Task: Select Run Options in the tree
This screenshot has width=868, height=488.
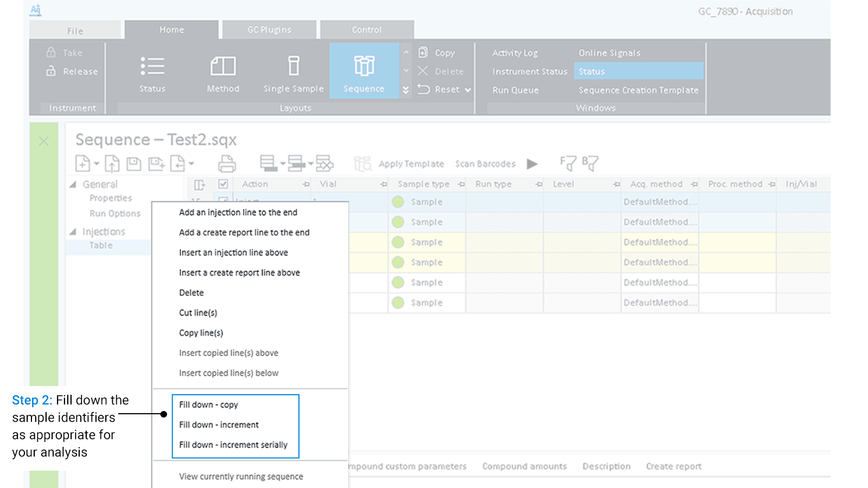Action: coord(115,213)
